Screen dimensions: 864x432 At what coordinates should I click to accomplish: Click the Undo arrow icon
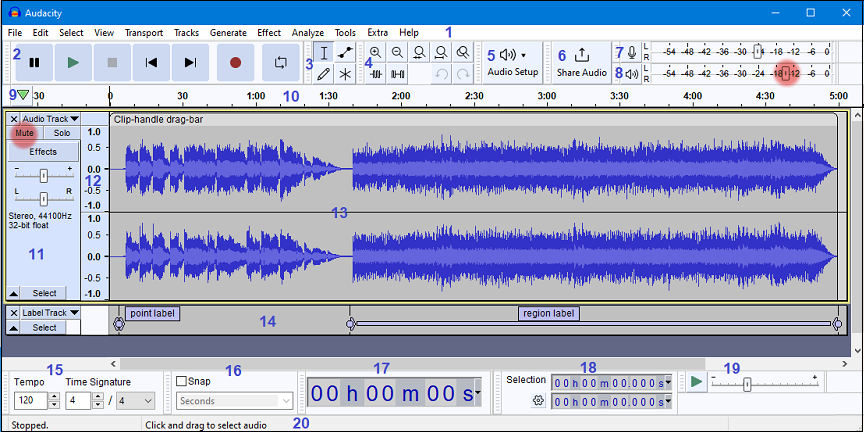point(441,73)
